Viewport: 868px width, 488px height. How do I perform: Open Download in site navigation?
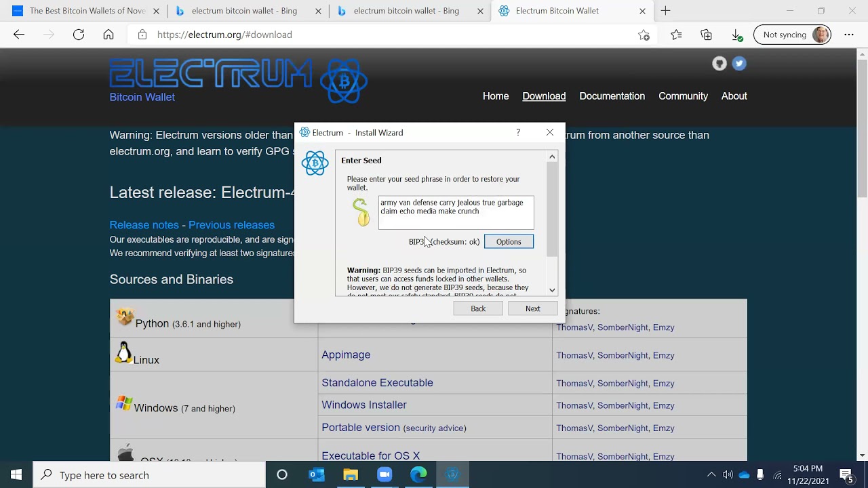click(544, 96)
